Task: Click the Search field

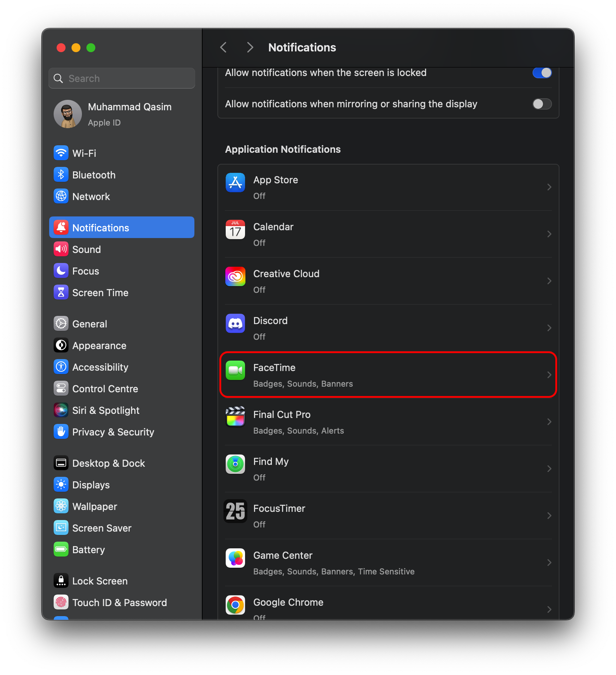Action: pyautogui.click(x=122, y=79)
